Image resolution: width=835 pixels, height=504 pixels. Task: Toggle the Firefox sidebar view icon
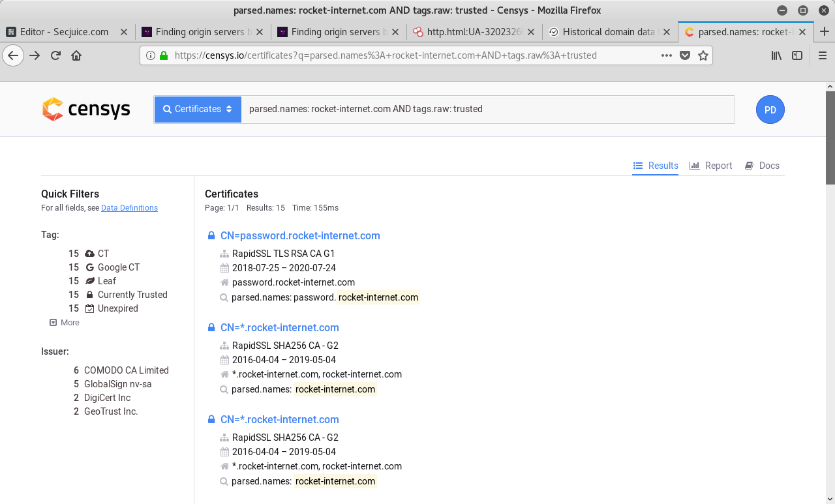click(x=797, y=55)
